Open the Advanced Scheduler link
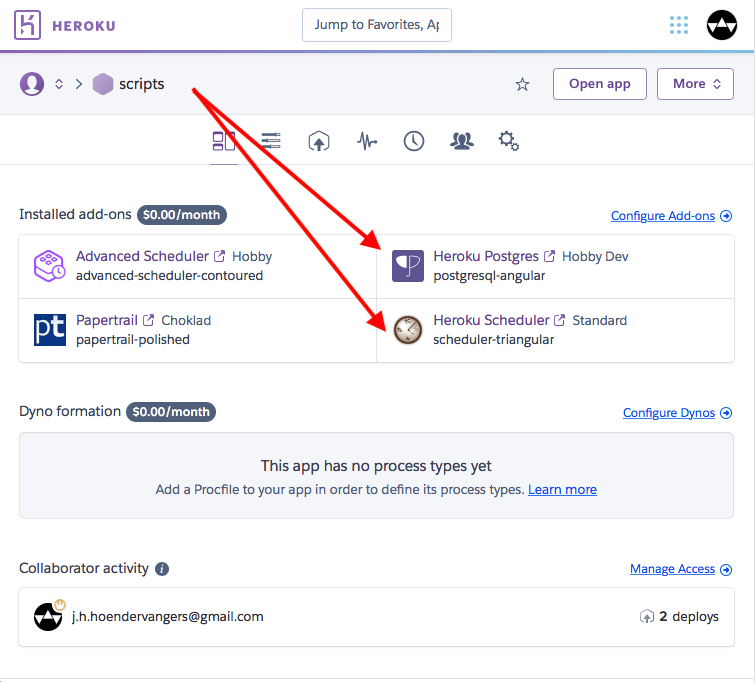 coord(142,256)
